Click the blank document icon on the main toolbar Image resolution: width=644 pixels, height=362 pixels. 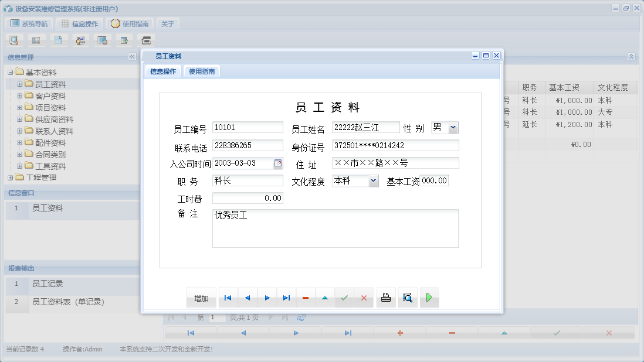click(x=59, y=40)
